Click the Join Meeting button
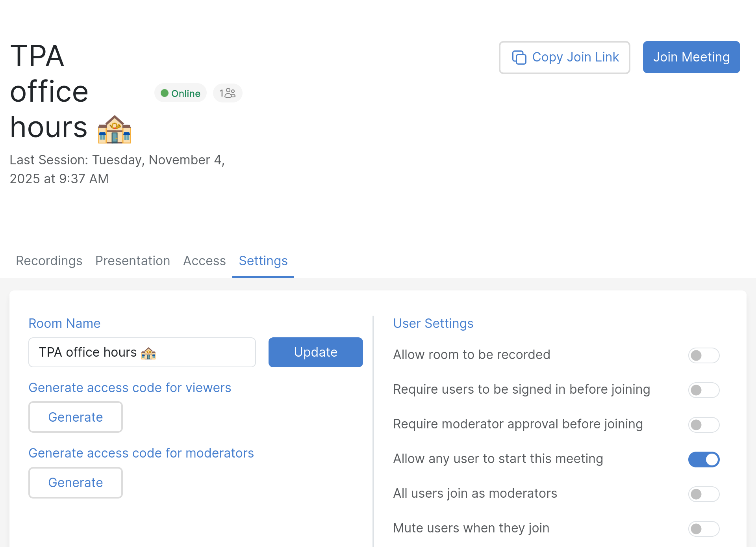 click(x=691, y=57)
